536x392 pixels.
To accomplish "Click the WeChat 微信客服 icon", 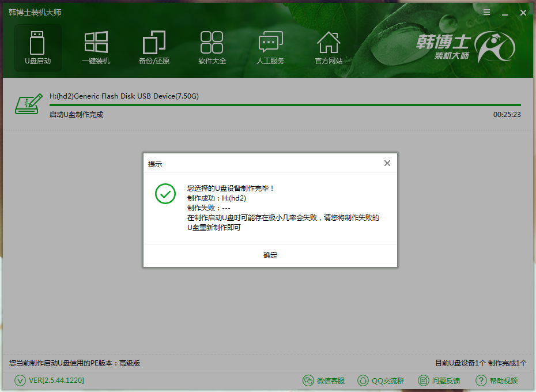I will tap(308, 380).
